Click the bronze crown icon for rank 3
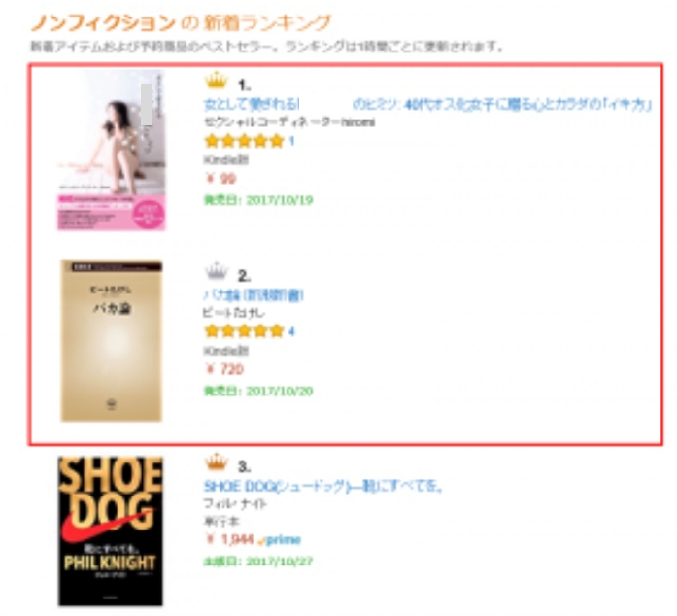Viewport: 677px width, 616px height. 216,462
